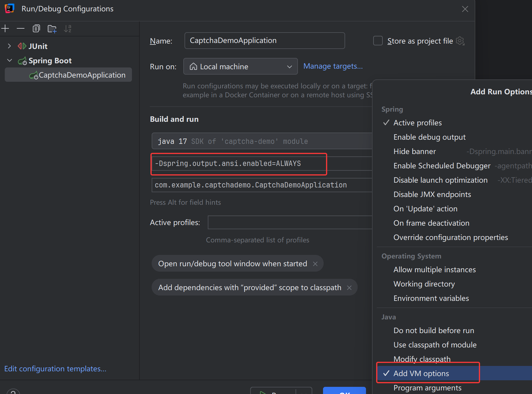Expand the JUnit configurations node
The width and height of the screenshot is (532, 394).
(x=10, y=46)
